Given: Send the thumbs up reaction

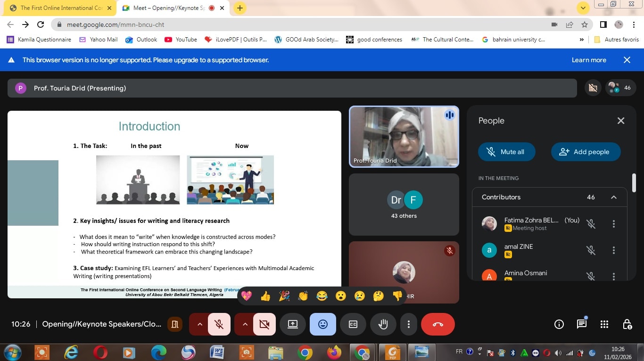Looking at the screenshot, I should coord(265,296).
